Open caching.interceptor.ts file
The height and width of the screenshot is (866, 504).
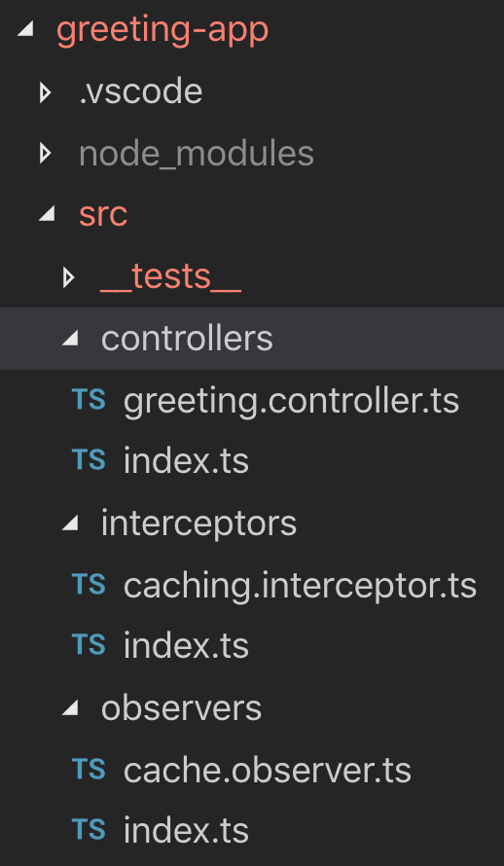(300, 586)
